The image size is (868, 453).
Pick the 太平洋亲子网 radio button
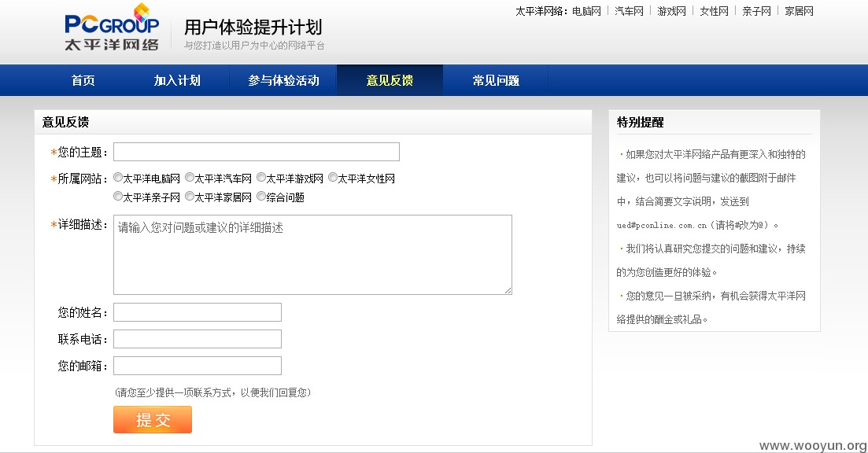[x=118, y=196]
